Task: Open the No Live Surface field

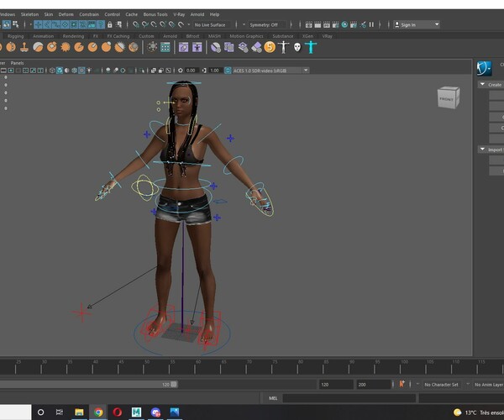Action: (x=212, y=24)
